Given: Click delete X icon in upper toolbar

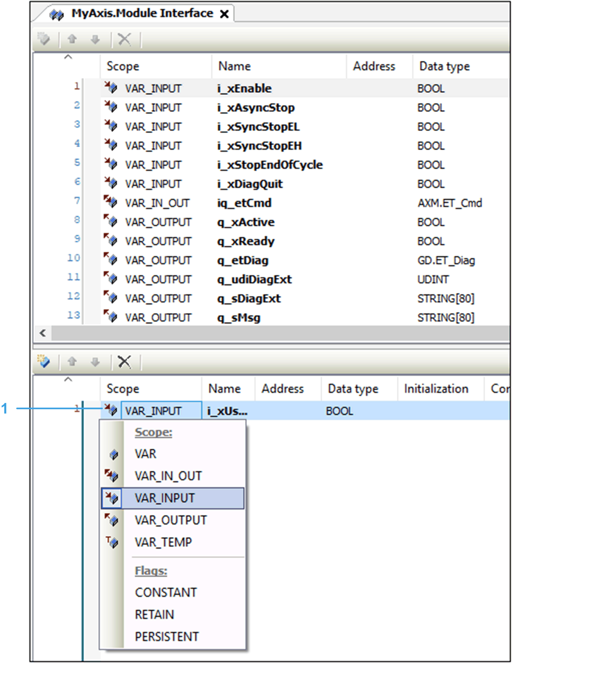Looking at the screenshot, I should point(124,39).
